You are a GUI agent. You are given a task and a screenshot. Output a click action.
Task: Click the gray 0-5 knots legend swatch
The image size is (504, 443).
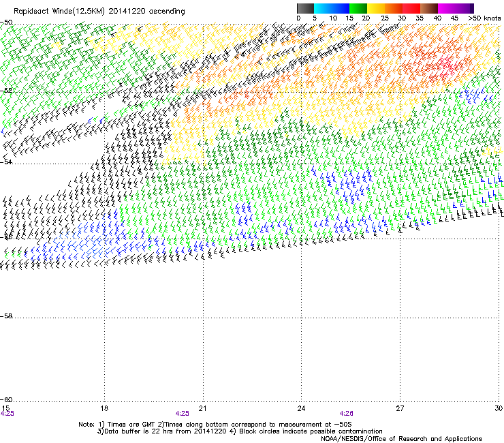click(x=305, y=8)
